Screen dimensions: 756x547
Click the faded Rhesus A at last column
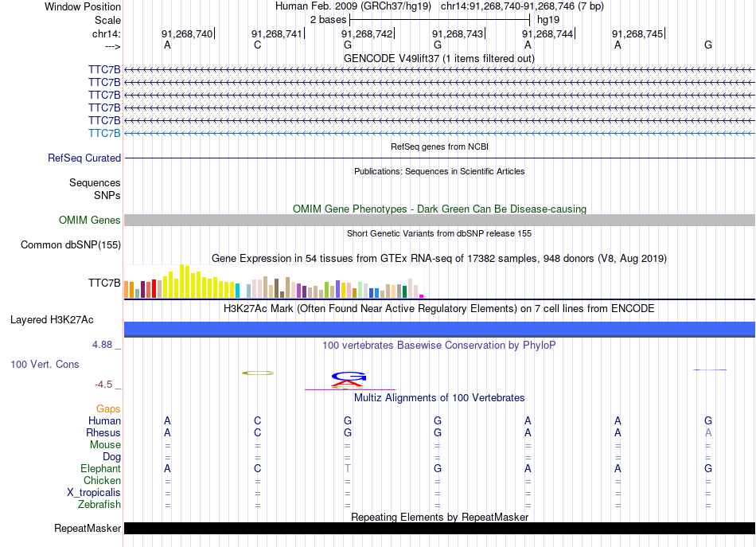(708, 432)
